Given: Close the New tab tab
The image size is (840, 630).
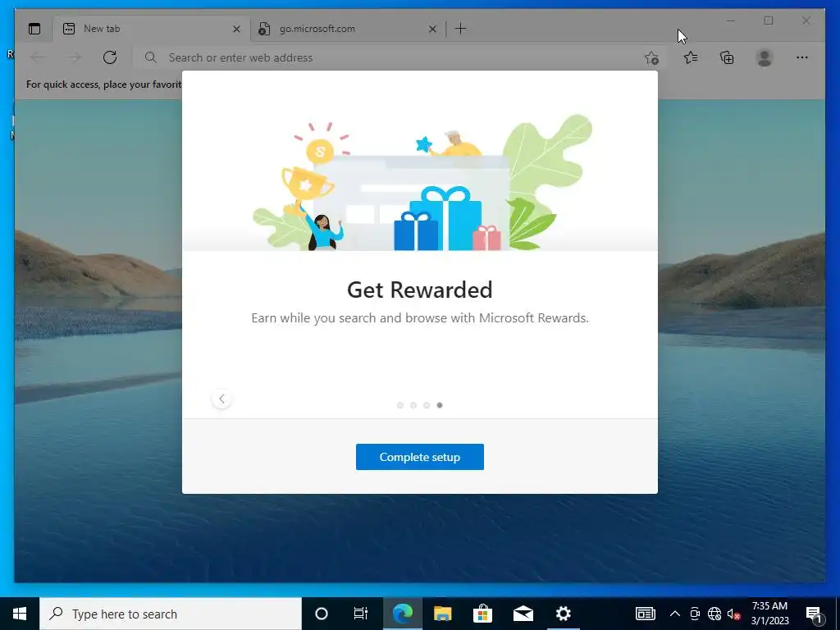Looking at the screenshot, I should click(236, 29).
